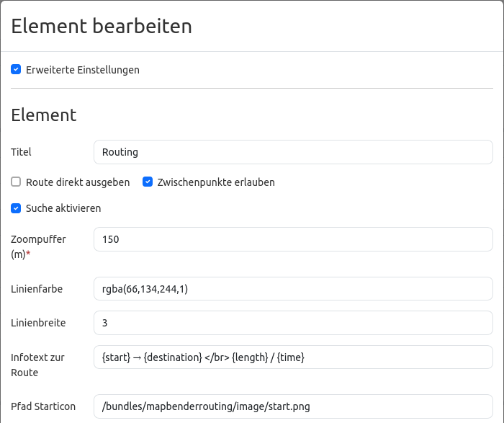Enable the Route direkt ausgeben checkbox
Screen dimensions: 504x423
click(x=16, y=182)
